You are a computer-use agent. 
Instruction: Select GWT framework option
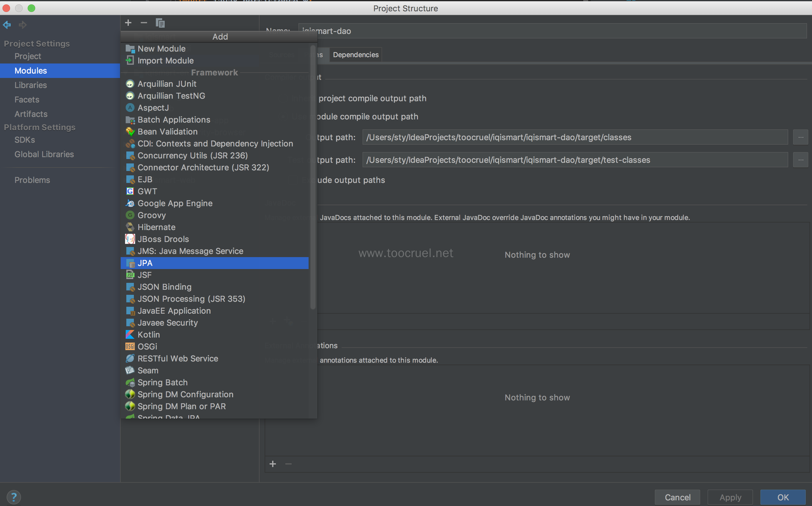click(147, 191)
